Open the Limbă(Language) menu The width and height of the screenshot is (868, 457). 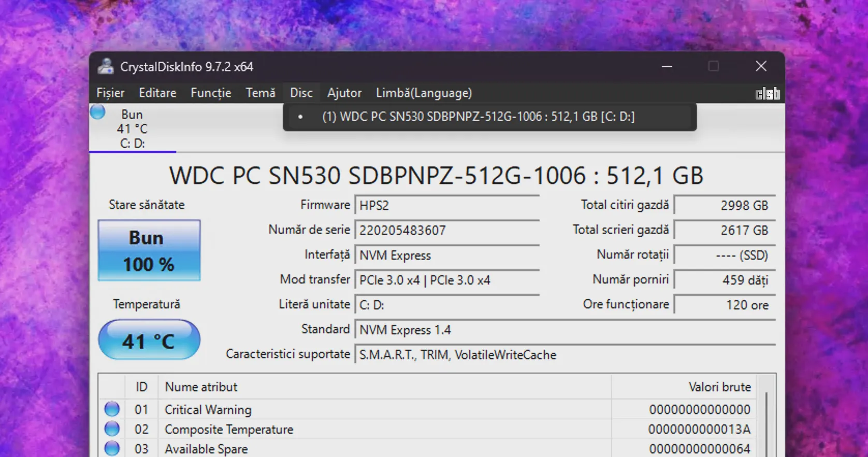point(424,93)
